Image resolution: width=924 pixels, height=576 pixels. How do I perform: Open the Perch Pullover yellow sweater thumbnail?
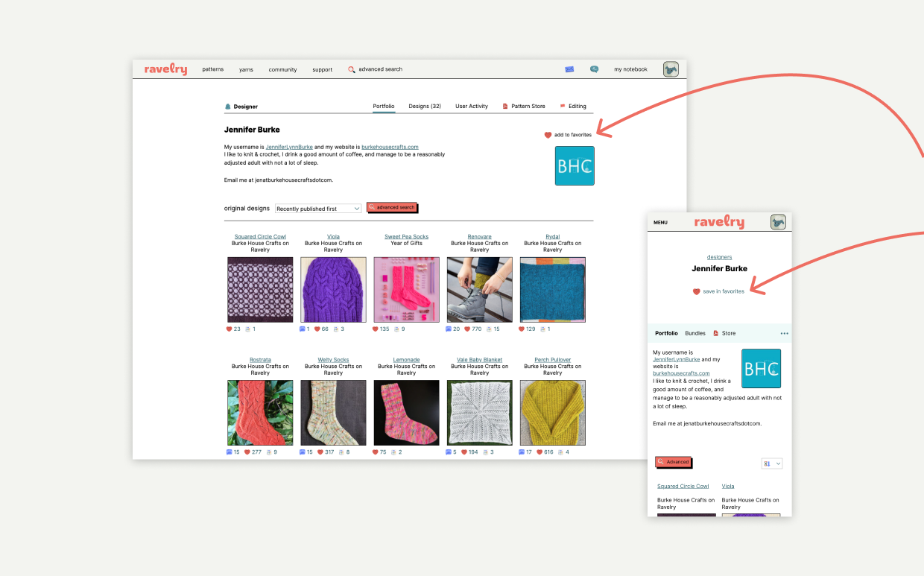[x=552, y=413]
